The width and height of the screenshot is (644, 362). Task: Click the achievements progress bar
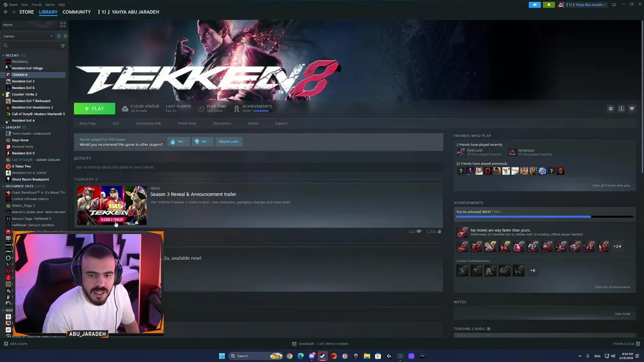pos(544,217)
